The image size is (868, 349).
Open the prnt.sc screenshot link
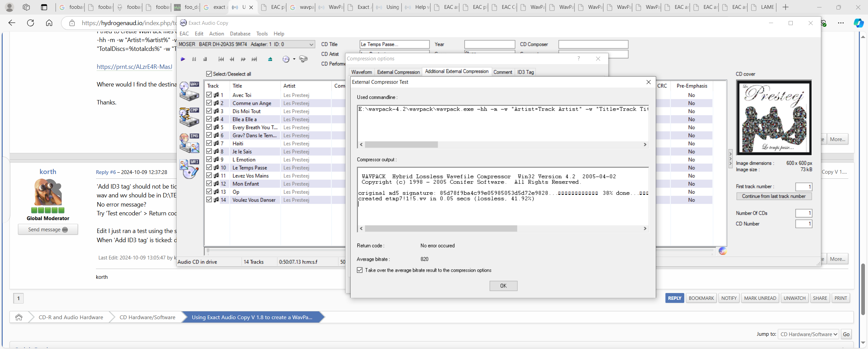pyautogui.click(x=135, y=67)
